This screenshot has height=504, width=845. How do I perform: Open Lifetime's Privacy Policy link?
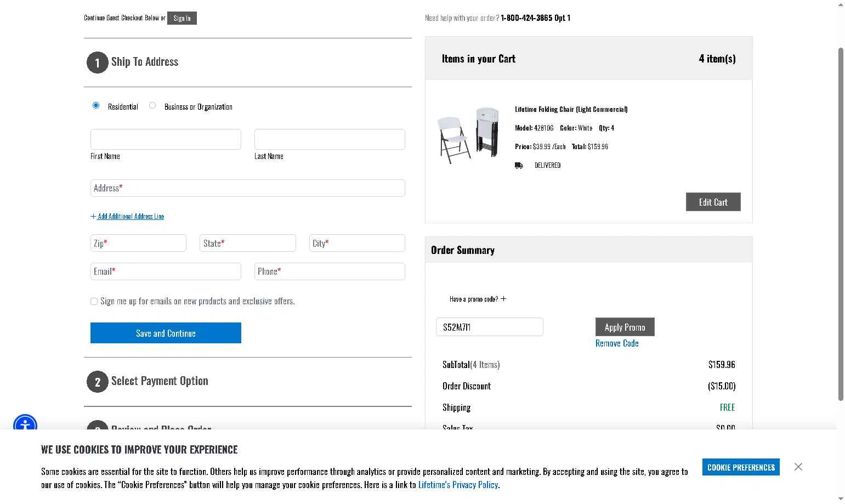(458, 485)
